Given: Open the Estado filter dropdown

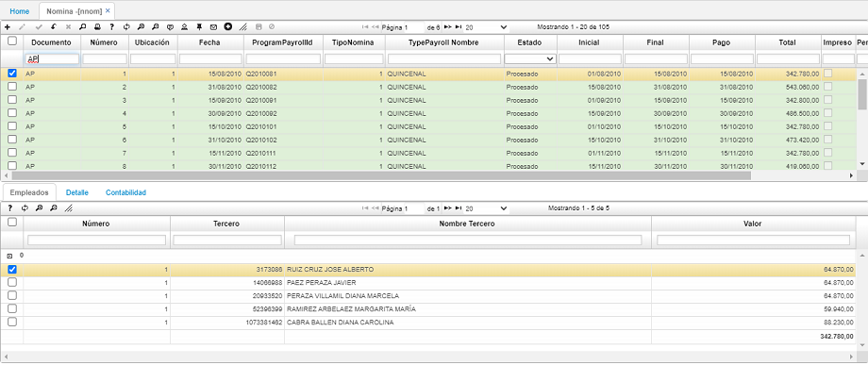Looking at the screenshot, I should pos(530,58).
